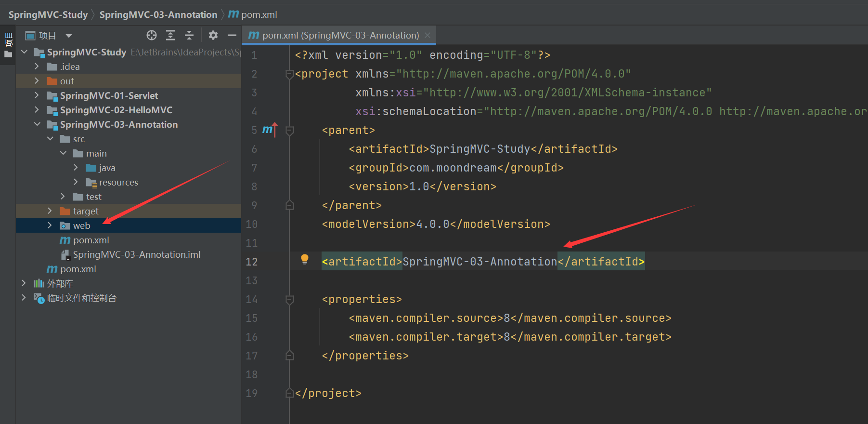Open project panel settings gear
The image size is (868, 424).
pos(213,35)
